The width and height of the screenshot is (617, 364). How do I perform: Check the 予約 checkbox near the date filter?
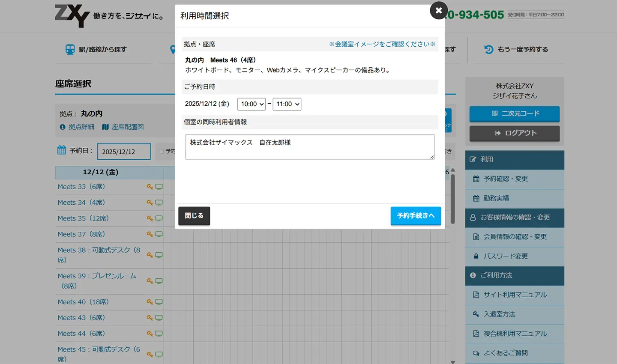coord(162,151)
